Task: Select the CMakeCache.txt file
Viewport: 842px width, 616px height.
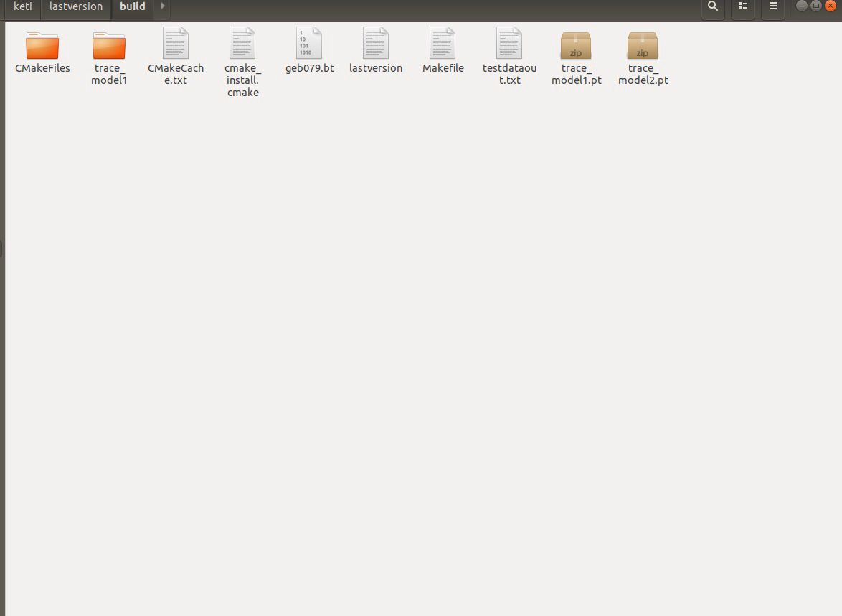Action: click(176, 45)
